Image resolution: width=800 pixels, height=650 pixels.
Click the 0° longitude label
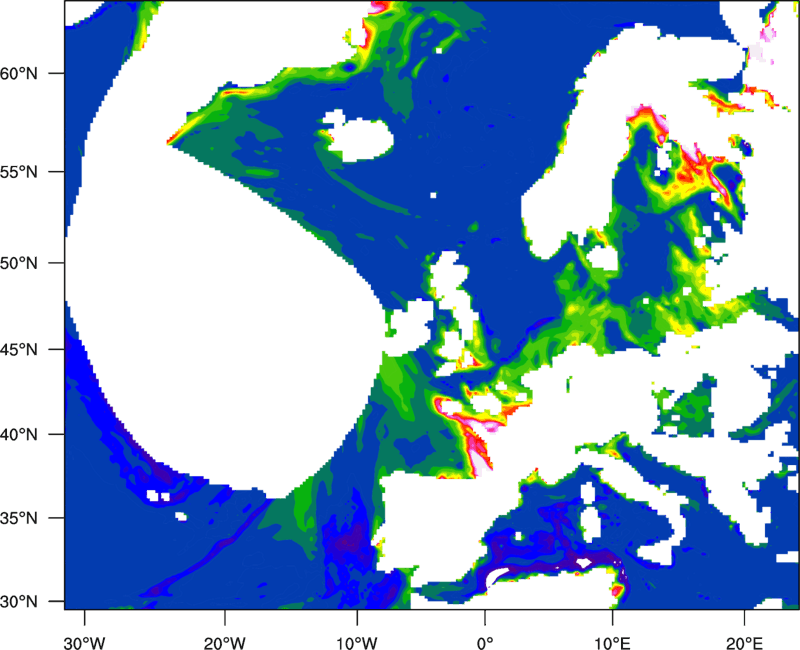(485, 643)
